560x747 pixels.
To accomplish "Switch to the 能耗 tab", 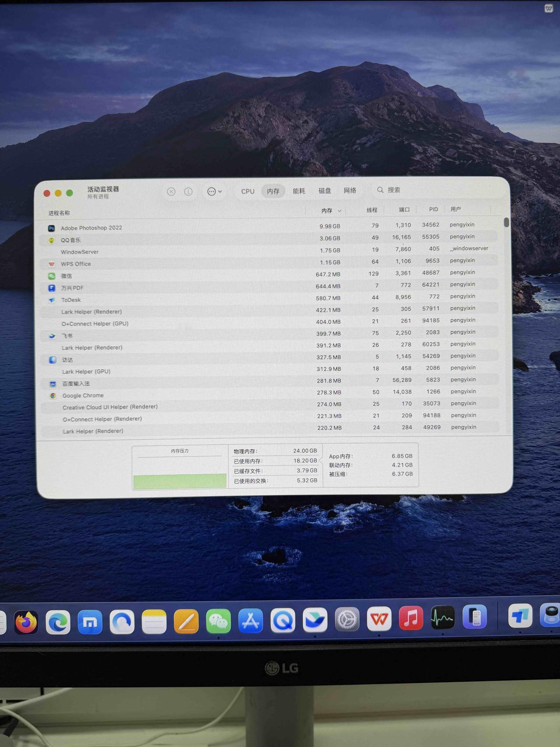I will pos(299,191).
